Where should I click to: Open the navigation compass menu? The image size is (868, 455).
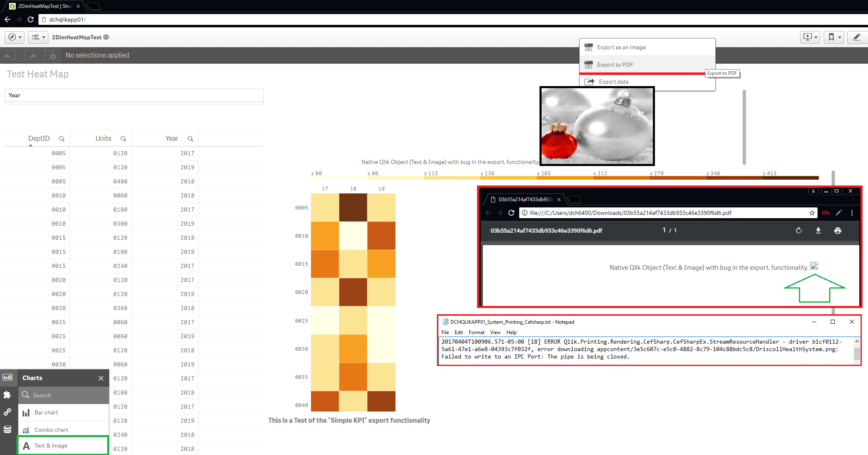(x=14, y=37)
